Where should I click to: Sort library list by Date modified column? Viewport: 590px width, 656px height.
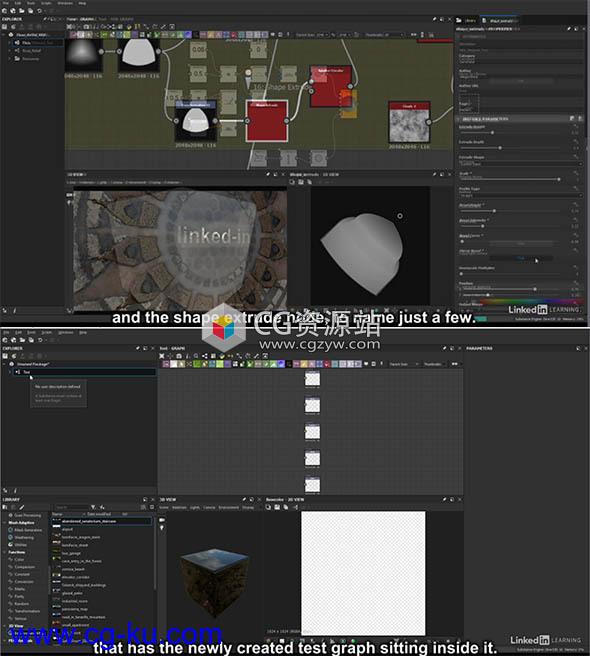99,514
